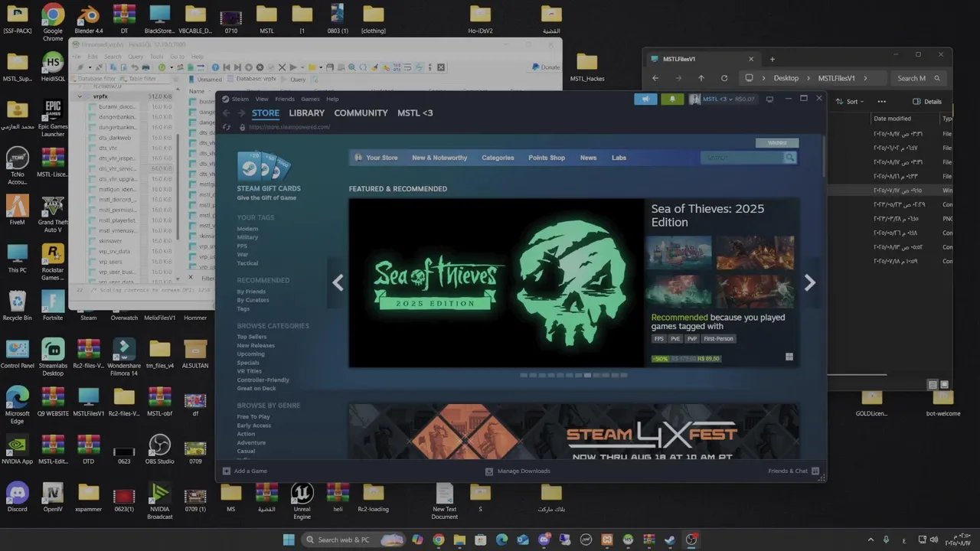Open the Steam menu
Viewport: 980px width, 551px height.
tap(240, 99)
